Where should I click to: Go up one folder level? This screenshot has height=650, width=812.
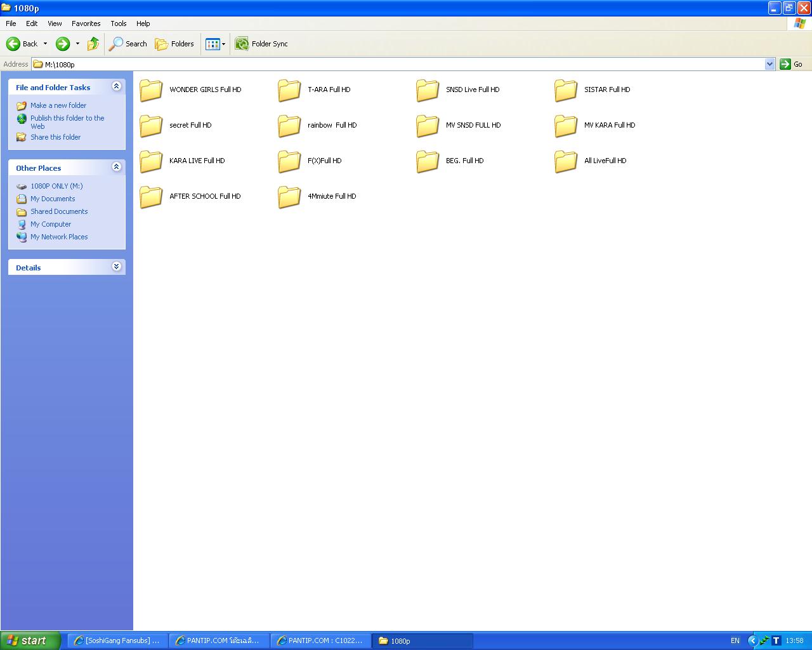coord(93,44)
